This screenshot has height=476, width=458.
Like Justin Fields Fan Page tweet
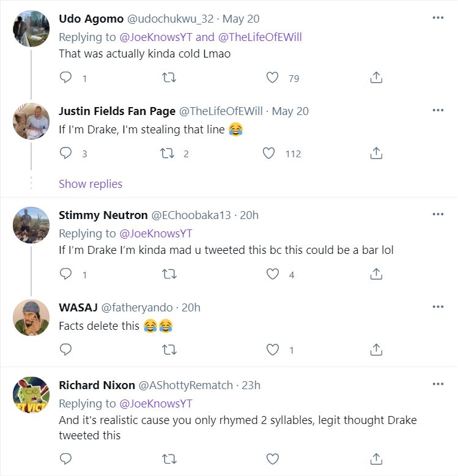[269, 154]
